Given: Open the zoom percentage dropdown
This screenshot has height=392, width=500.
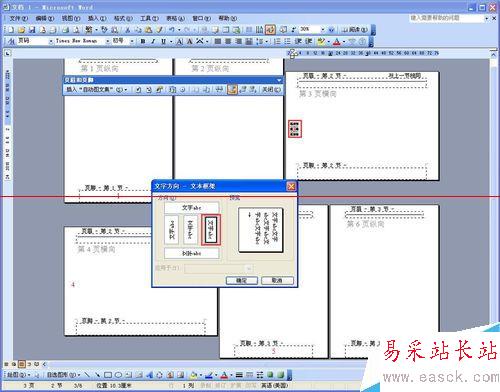Looking at the screenshot, I should (322, 30).
